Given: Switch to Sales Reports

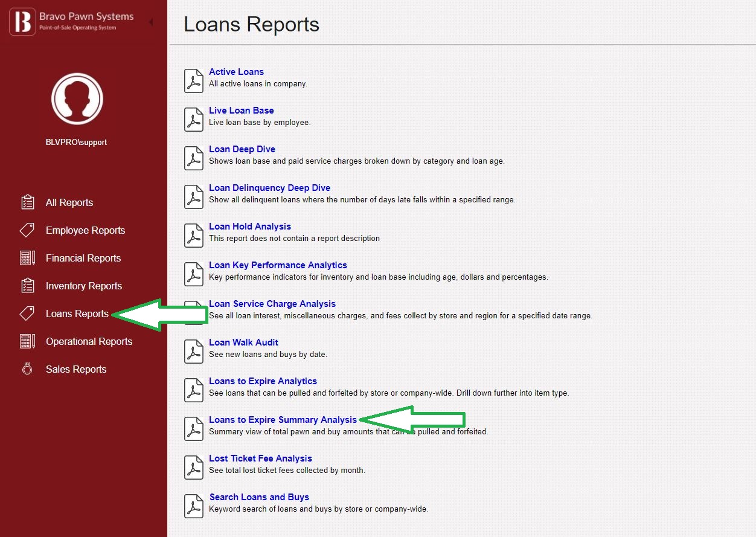Looking at the screenshot, I should [x=76, y=369].
